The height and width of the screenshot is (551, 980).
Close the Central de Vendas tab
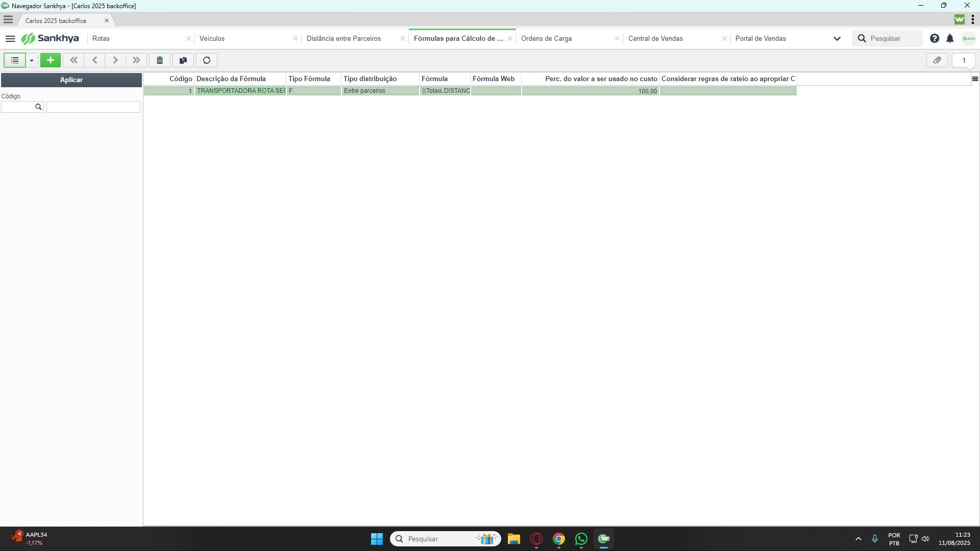click(724, 39)
